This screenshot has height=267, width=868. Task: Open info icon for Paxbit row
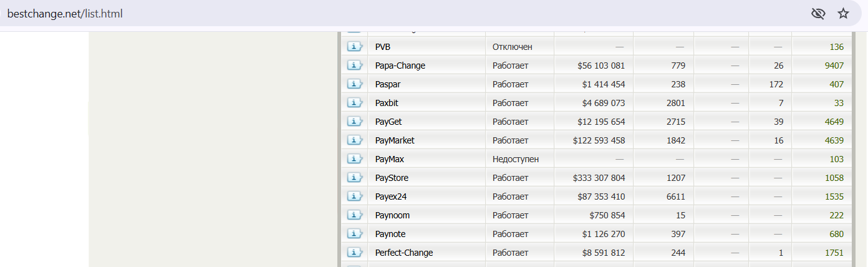click(x=355, y=103)
